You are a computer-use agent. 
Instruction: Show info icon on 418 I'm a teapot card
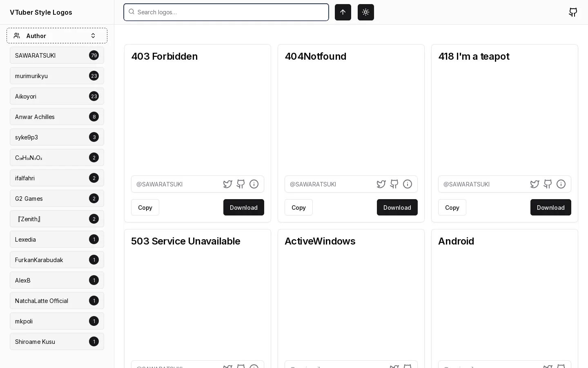coord(561,184)
